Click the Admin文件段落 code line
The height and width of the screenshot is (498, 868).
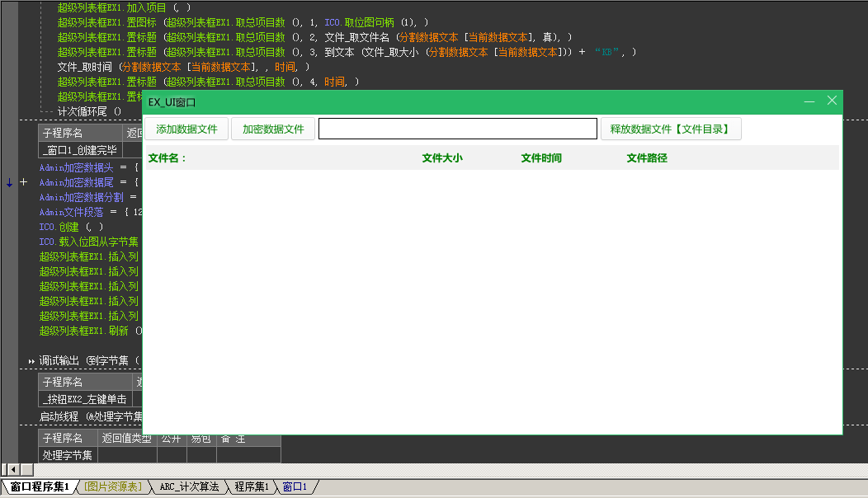click(91, 212)
